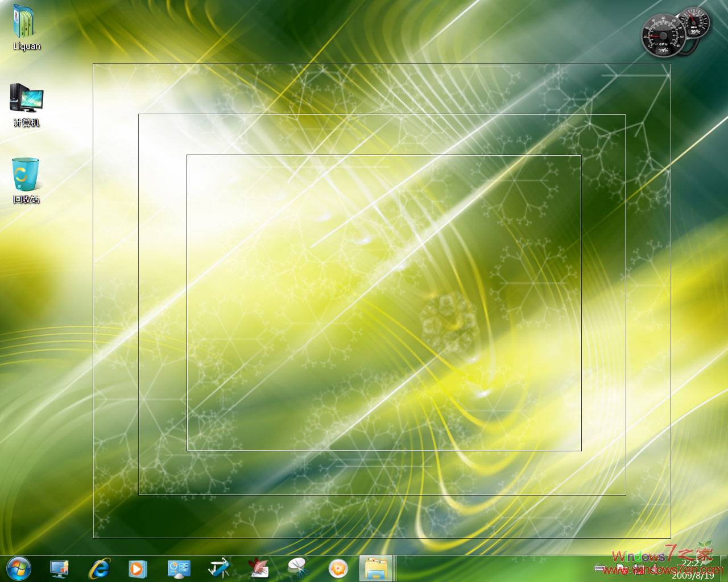Open Windows Media Player from the taskbar

pyautogui.click(x=136, y=568)
